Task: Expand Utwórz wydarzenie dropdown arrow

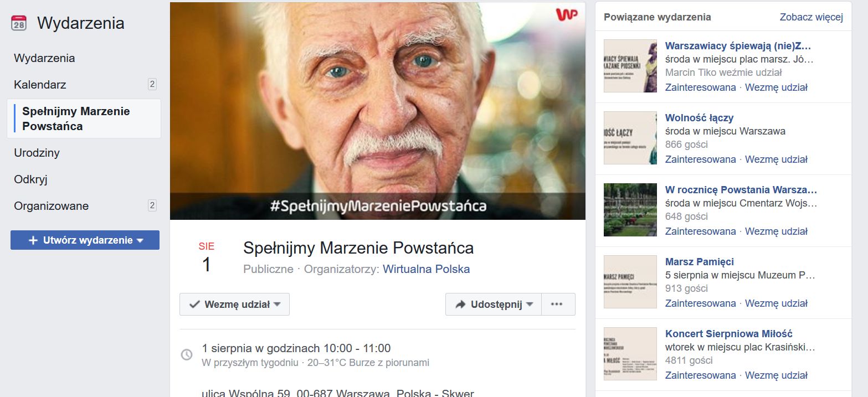Action: pos(140,240)
